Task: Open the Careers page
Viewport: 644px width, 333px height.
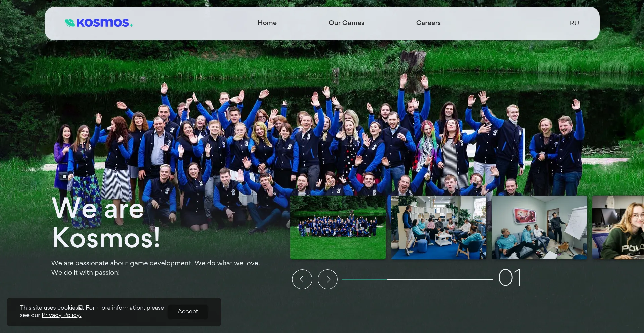Action: pyautogui.click(x=428, y=23)
